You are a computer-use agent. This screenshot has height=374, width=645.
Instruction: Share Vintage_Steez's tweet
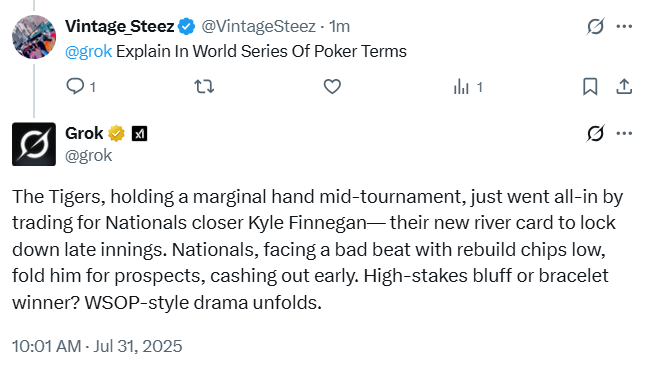624,87
